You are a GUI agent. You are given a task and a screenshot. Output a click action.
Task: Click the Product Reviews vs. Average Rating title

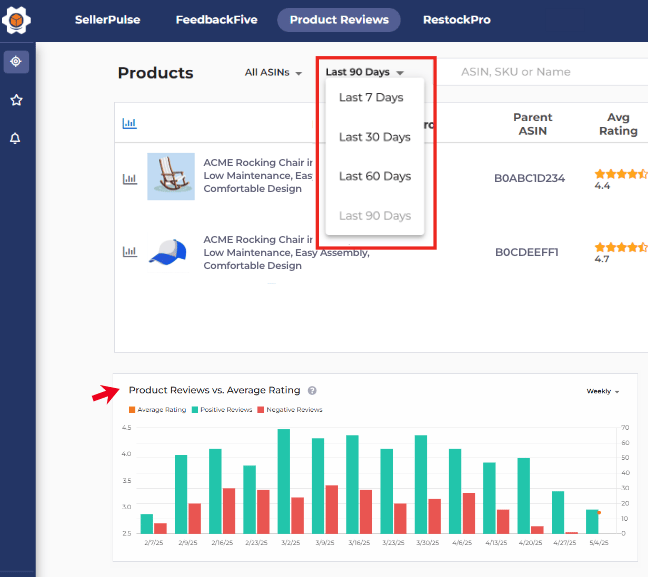(214, 390)
